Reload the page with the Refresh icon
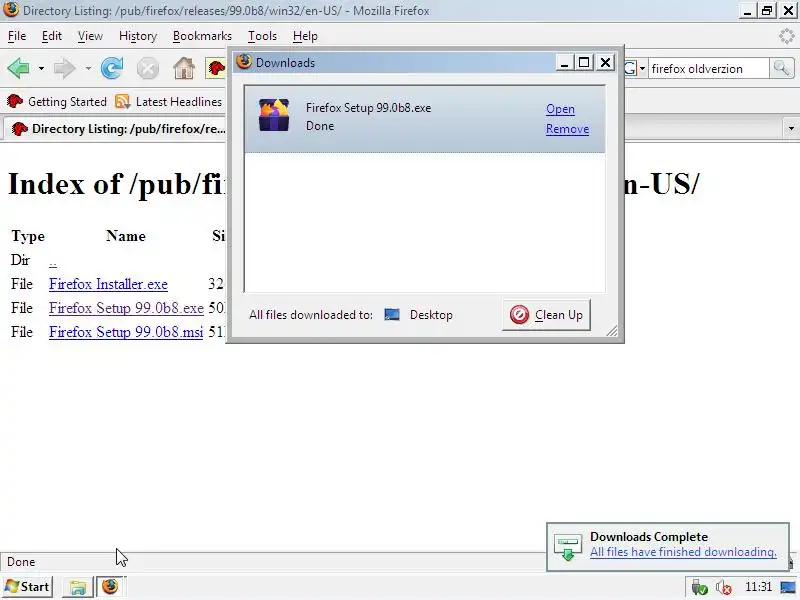800x600 pixels. tap(112, 68)
